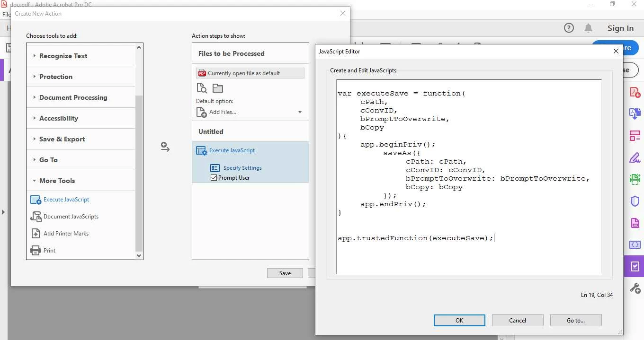Click the scroll-down arrow of the tools list
644x340 pixels.
pos(139,255)
